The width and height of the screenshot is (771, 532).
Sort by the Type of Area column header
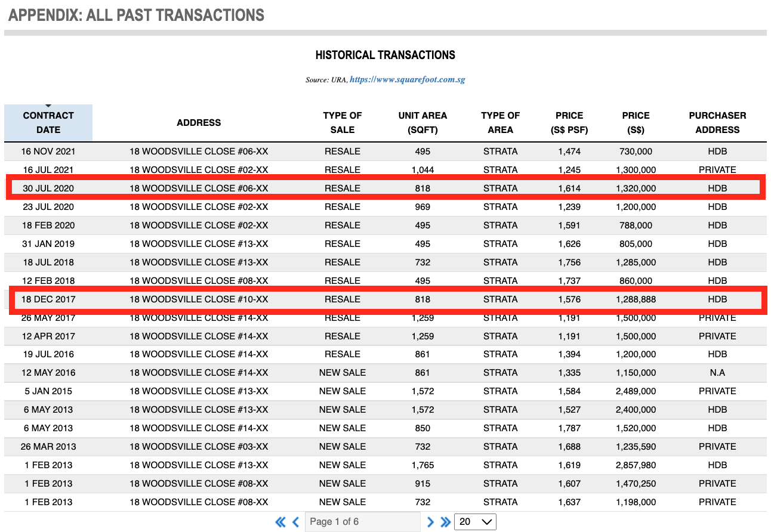[501, 123]
